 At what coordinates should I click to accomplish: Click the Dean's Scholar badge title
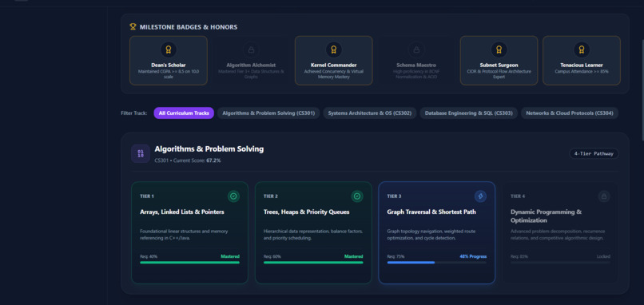(169, 65)
